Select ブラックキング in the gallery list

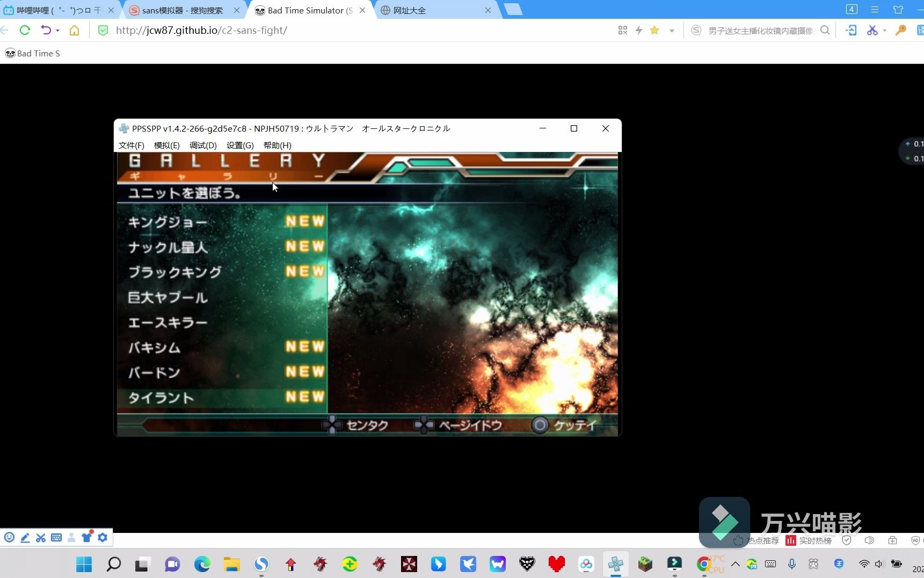click(x=222, y=272)
